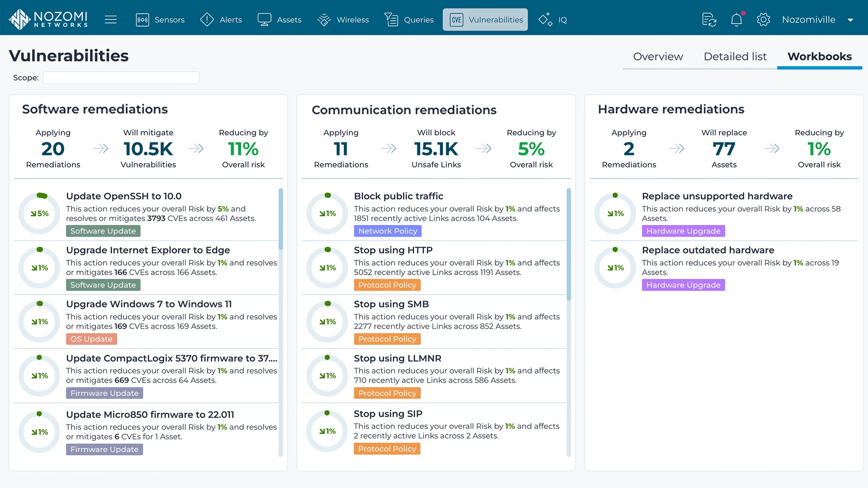Open Update OpenSSH to 10.0 remediation
Viewport: 868px width, 488px height.
123,196
